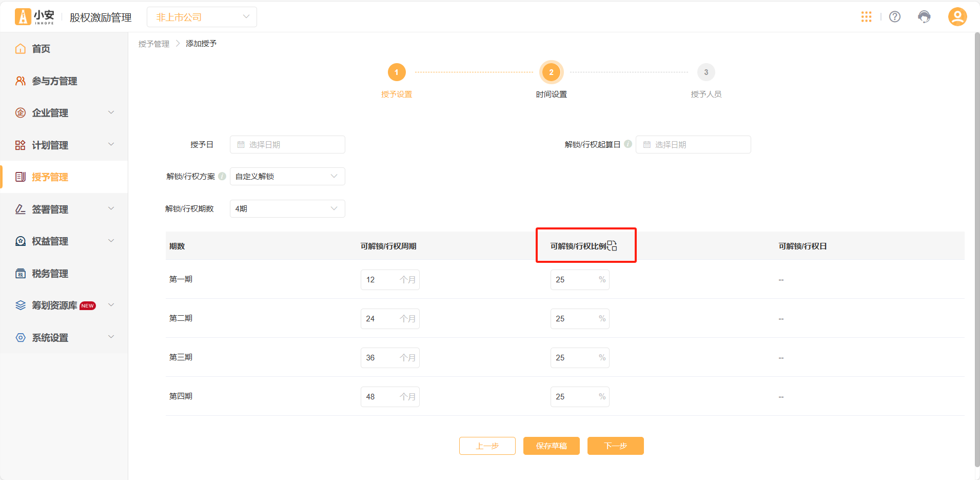980x480 pixels.
Task: Click the 保存草稿 button
Action: [552, 446]
